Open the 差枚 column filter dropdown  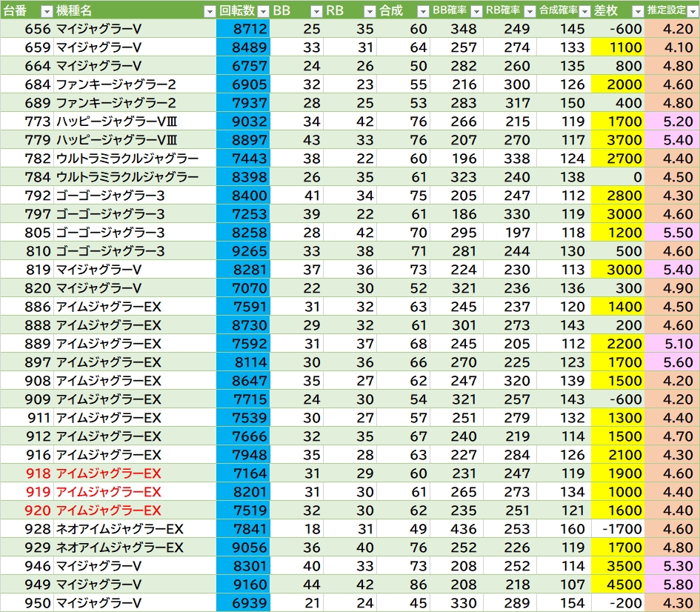[x=637, y=11]
